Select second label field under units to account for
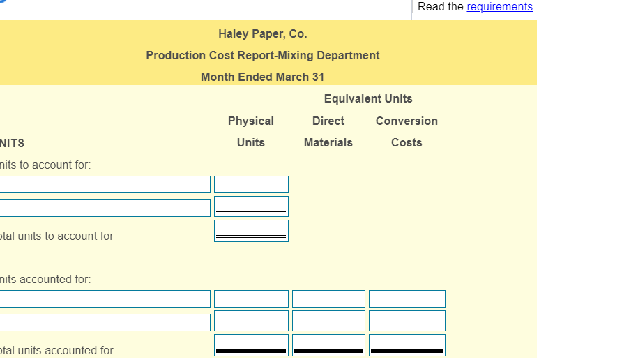This screenshot has width=638, height=364. click(x=105, y=208)
